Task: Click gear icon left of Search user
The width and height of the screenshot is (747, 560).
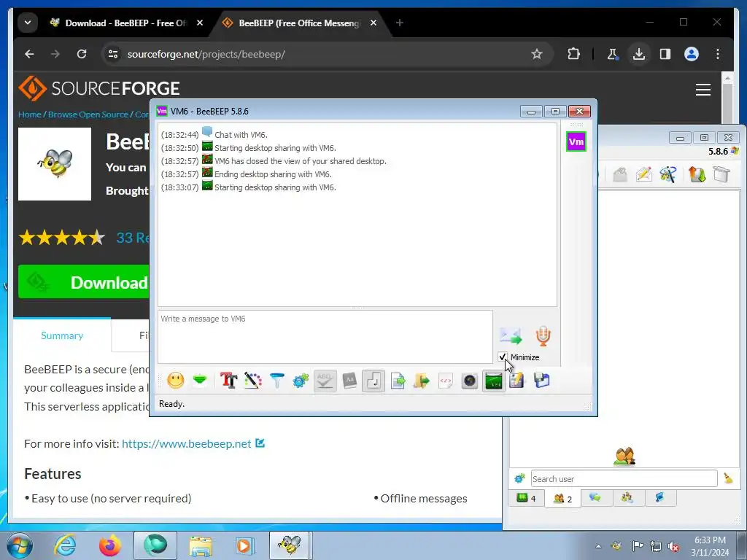Action: point(519,478)
